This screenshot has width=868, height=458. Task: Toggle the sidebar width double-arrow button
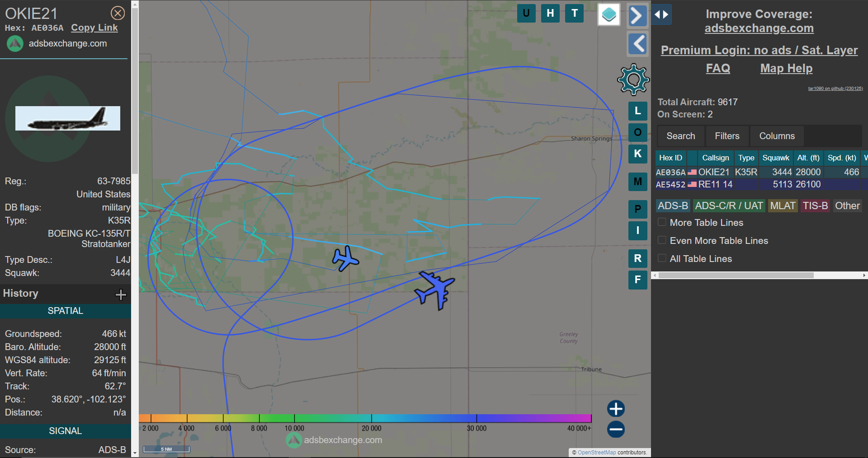[661, 14]
